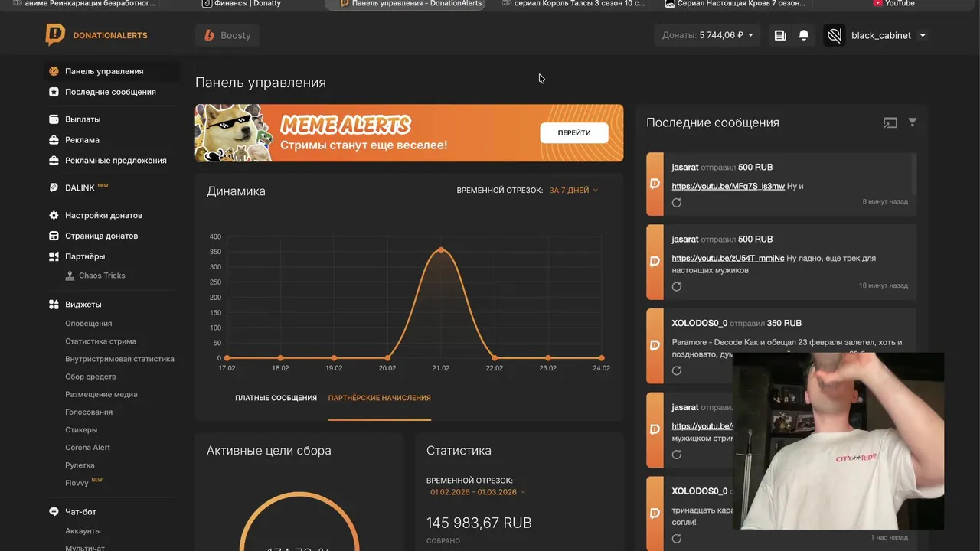Replay the XOLODOS0_0 350 RUB alert
Image resolution: width=980 pixels, height=551 pixels.
pyautogui.click(x=677, y=370)
